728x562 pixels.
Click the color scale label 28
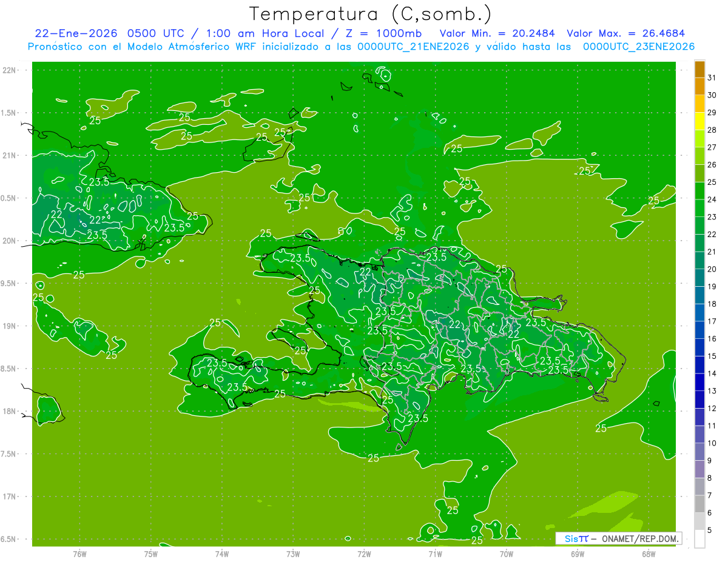click(712, 130)
